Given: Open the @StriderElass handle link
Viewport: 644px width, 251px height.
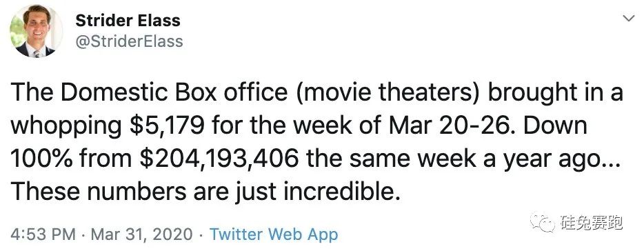Looking at the screenshot, I should point(129,41).
